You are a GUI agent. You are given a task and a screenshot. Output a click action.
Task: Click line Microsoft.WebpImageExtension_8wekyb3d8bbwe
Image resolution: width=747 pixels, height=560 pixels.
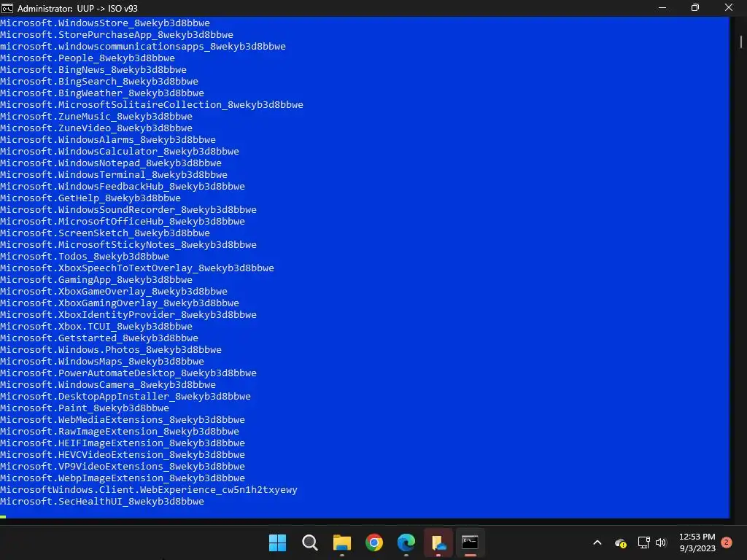tap(123, 478)
